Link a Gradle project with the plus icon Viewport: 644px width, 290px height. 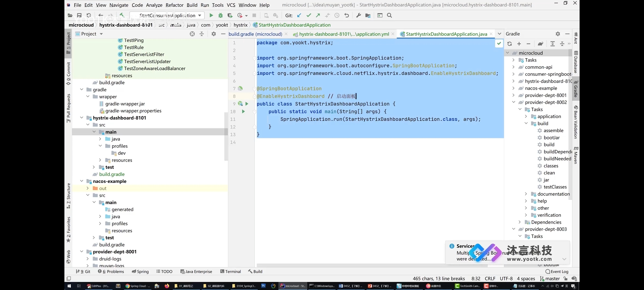click(519, 44)
